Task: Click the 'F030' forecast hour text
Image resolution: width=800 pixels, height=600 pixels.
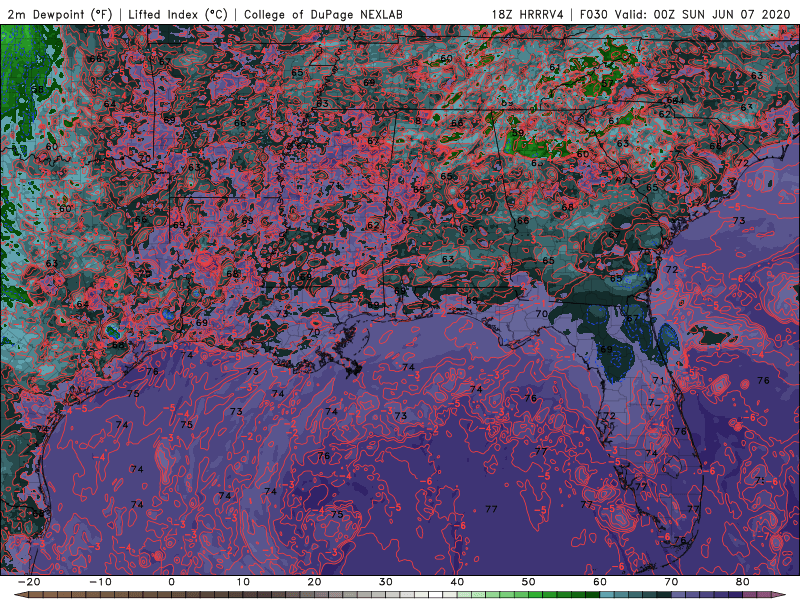Action: point(593,14)
